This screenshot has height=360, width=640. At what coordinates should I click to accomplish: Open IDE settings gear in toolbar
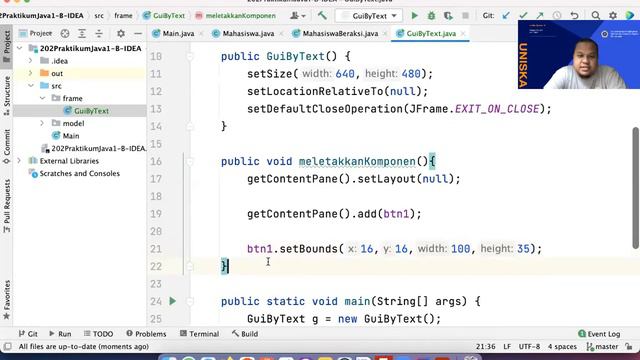point(613,16)
